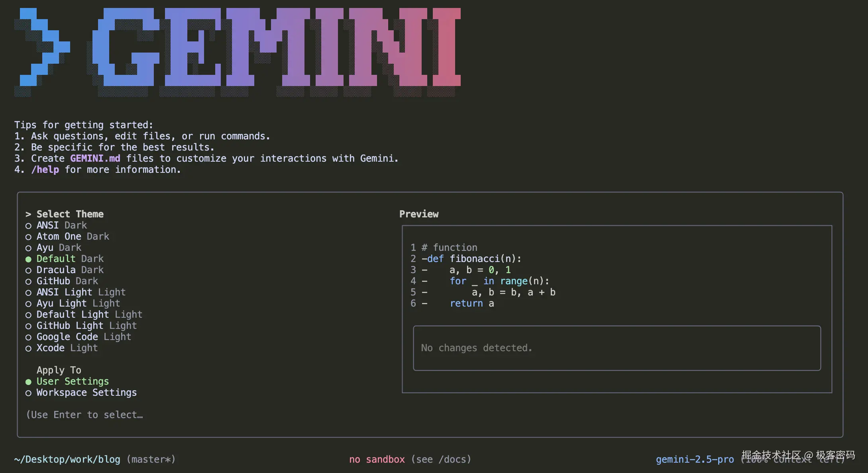The height and width of the screenshot is (473, 868).
Task: Click the selected Default Dark theme
Action: [70, 259]
